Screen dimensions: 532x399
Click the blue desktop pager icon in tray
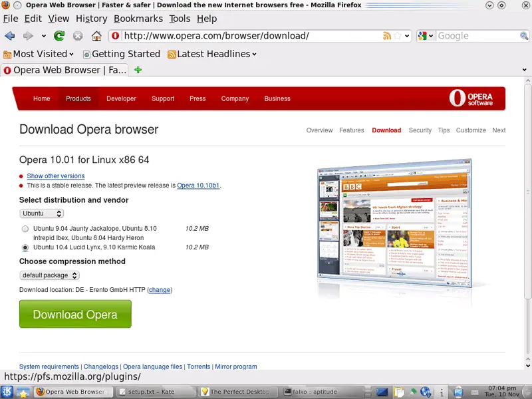point(382,392)
